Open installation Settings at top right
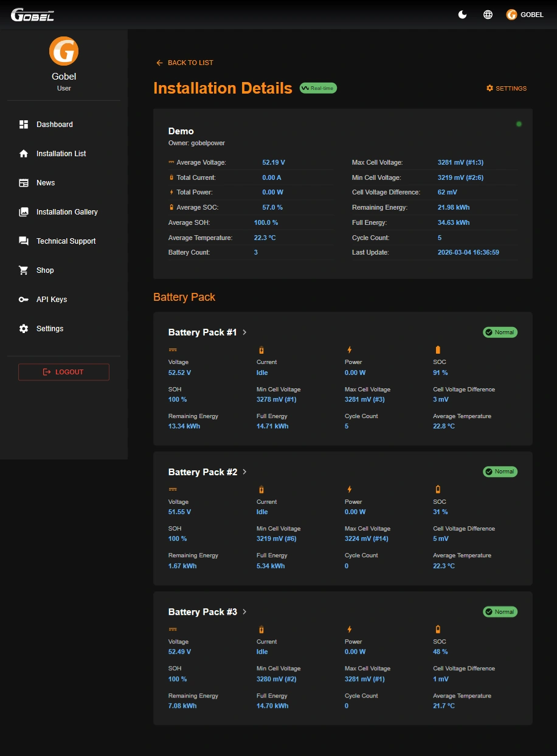The width and height of the screenshot is (557, 756). point(507,88)
